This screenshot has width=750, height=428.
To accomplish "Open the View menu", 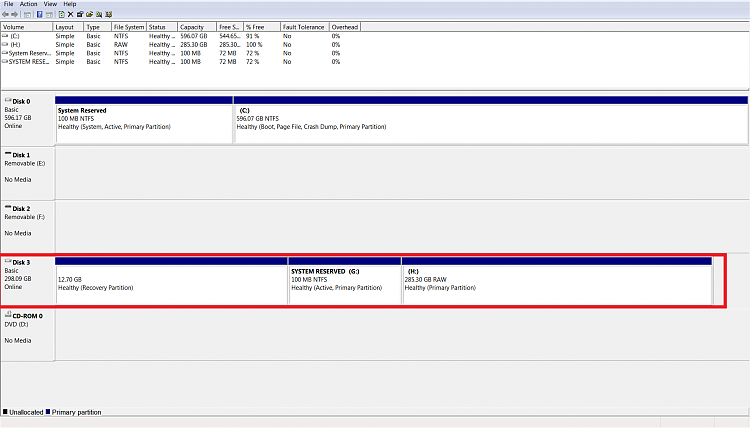I will 50,4.
